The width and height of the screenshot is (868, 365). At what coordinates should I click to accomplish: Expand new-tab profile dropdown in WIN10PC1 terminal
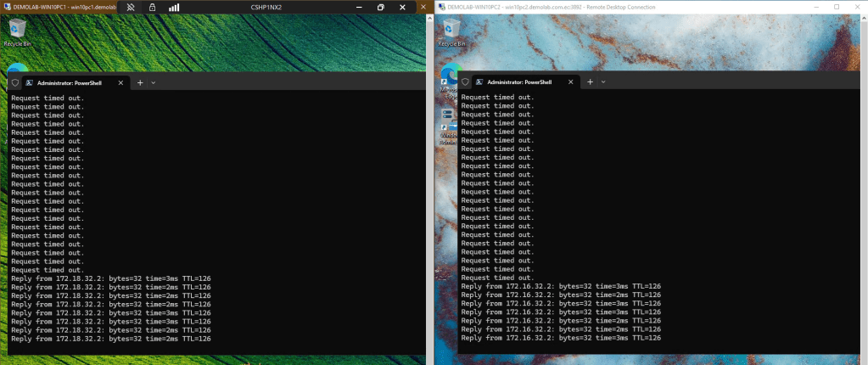(153, 82)
